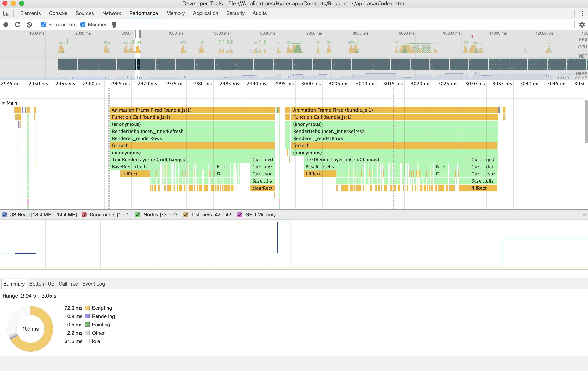This screenshot has height=371, width=588.
Task: Click the trash can collect garbage icon
Action: click(x=114, y=25)
